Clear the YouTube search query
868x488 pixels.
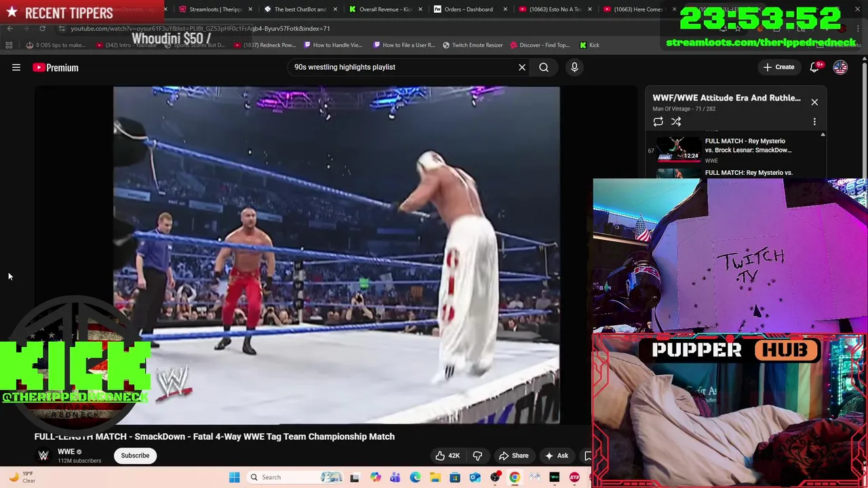coord(522,67)
